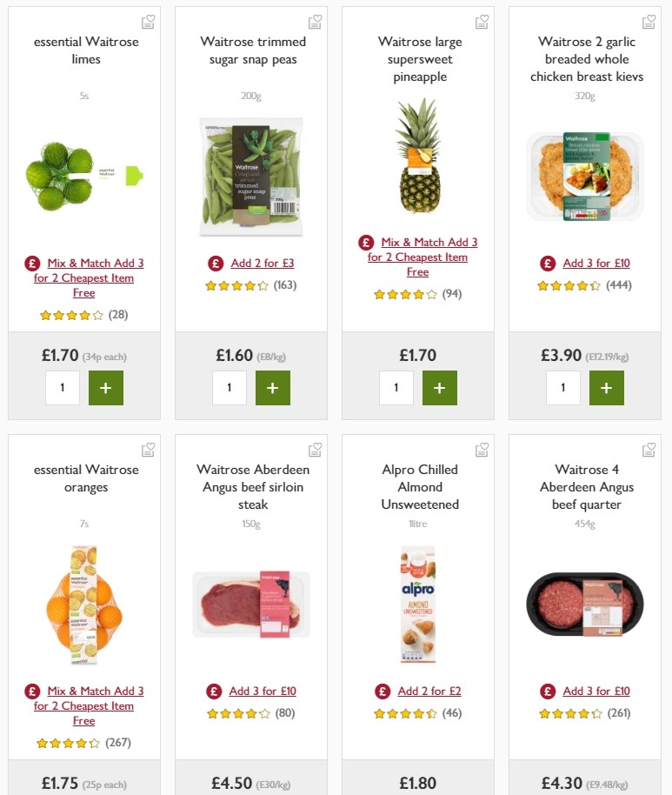The height and width of the screenshot is (795, 672).
Task: View the 444 reviews for chicken kievs
Action: (621, 284)
